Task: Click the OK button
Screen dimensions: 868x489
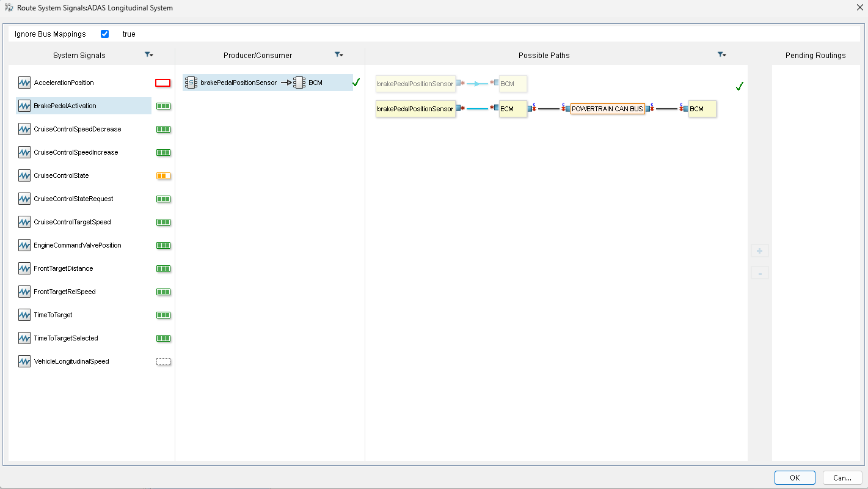Action: tap(794, 478)
